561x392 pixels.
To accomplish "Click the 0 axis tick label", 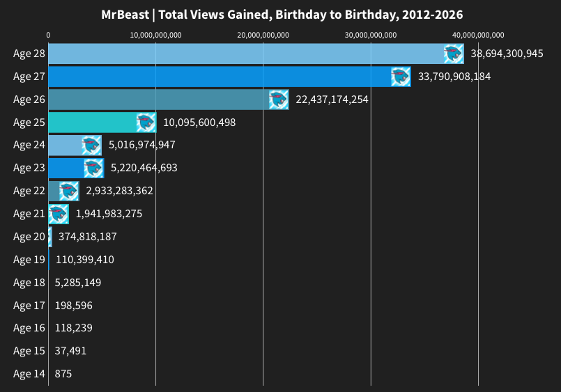I will click(x=48, y=35).
